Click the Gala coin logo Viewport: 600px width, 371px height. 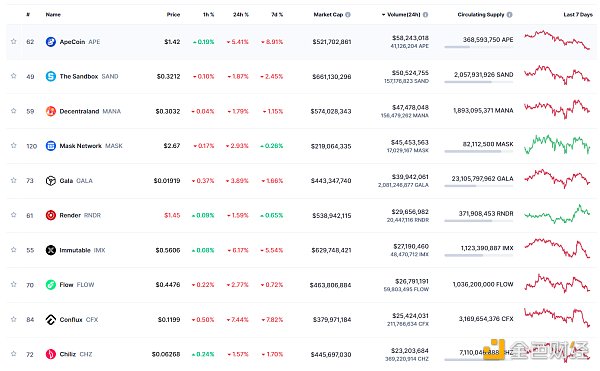51,181
